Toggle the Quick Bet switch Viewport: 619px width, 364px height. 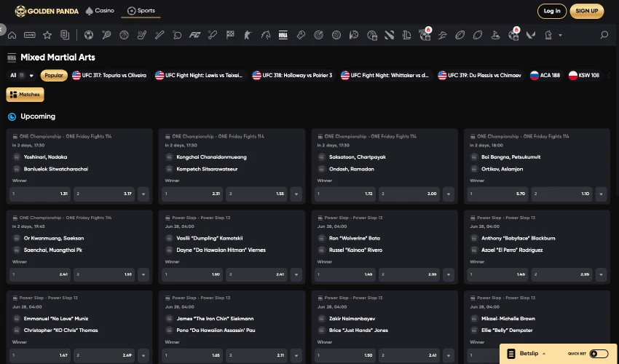coord(599,354)
